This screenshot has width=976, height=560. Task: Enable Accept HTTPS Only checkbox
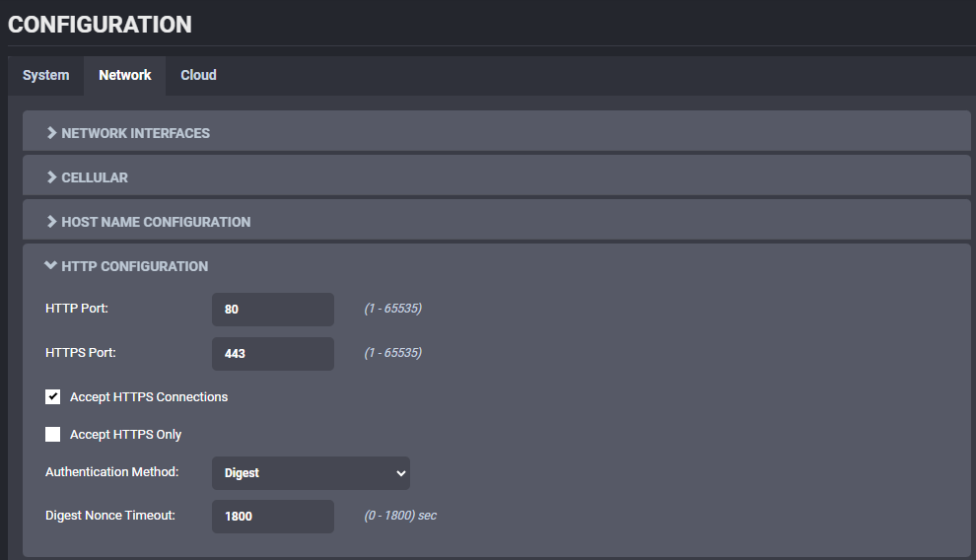pyautogui.click(x=53, y=435)
